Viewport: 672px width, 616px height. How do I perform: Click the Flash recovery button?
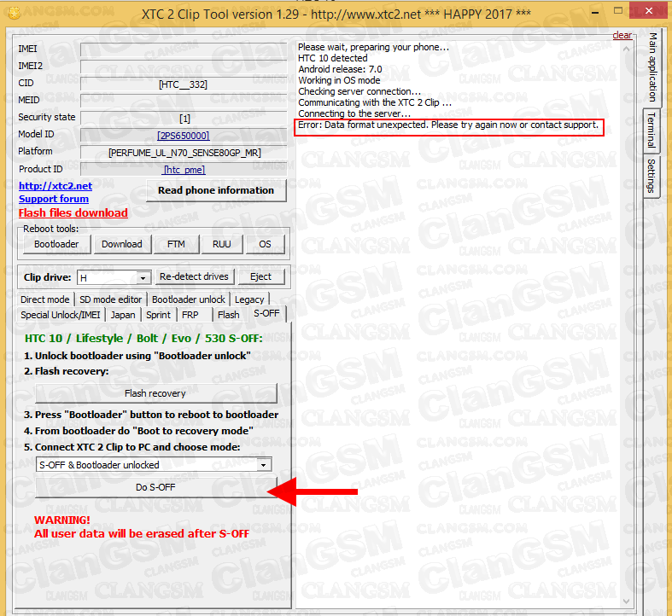click(x=155, y=393)
